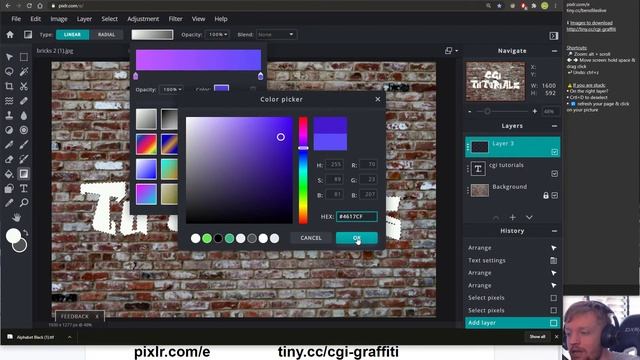640x360 pixels.
Task: Select the Clone stamp tool
Action: (9, 116)
